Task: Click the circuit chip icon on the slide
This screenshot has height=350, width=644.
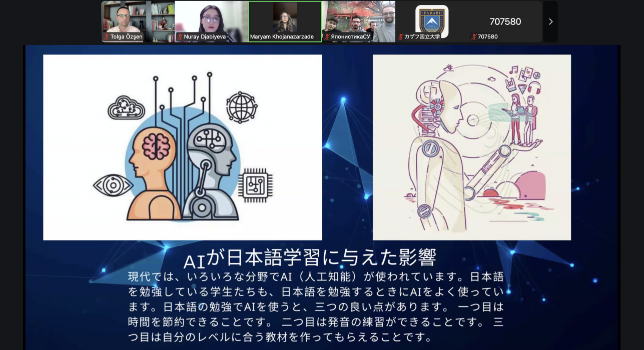Action: coord(255,185)
